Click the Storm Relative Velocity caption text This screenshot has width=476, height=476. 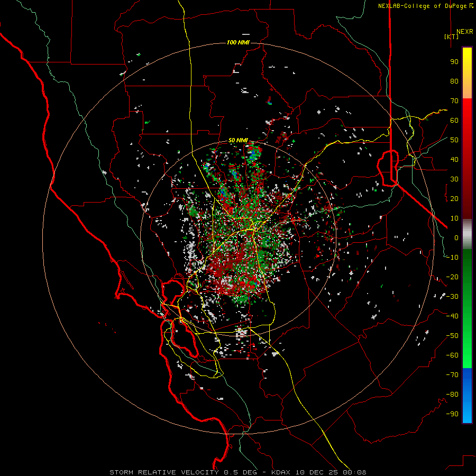pos(237,472)
